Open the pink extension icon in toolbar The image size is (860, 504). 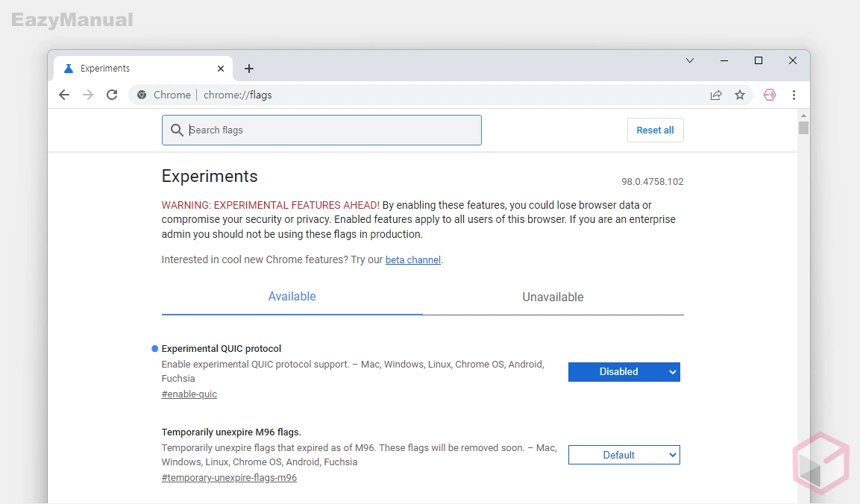coord(770,95)
